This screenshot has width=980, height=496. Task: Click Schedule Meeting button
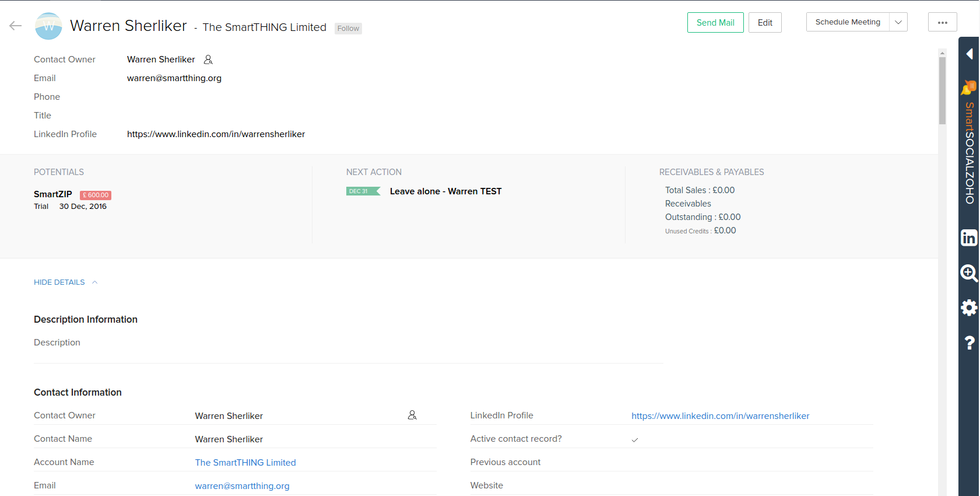pos(848,22)
